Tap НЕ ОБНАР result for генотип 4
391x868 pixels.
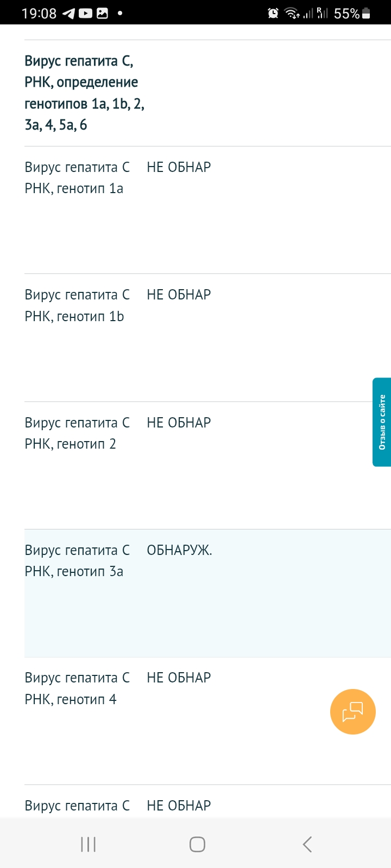point(179,678)
